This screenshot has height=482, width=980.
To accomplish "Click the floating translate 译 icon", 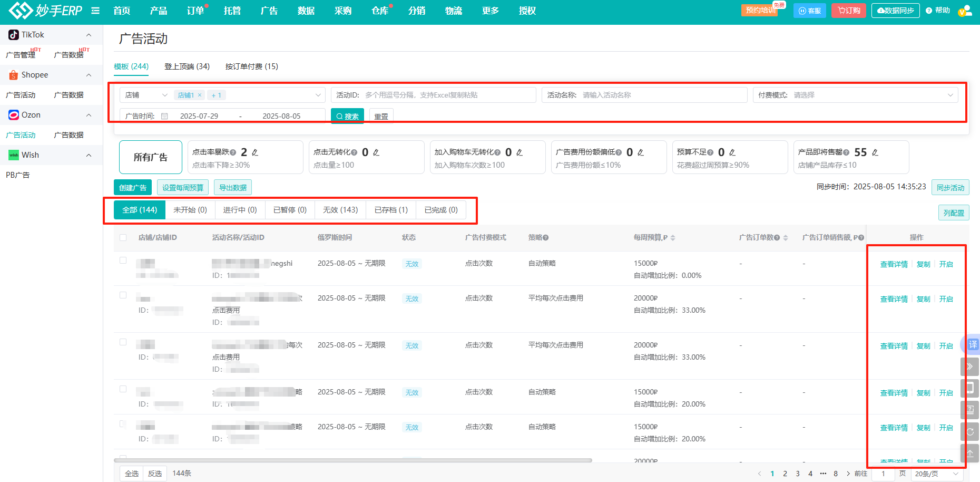I will click(x=973, y=344).
